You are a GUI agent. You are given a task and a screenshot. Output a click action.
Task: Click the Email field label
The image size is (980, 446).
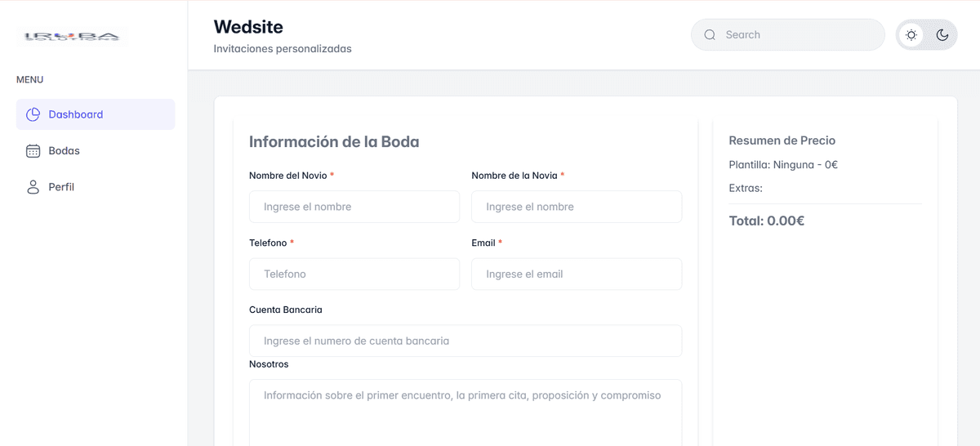point(483,243)
